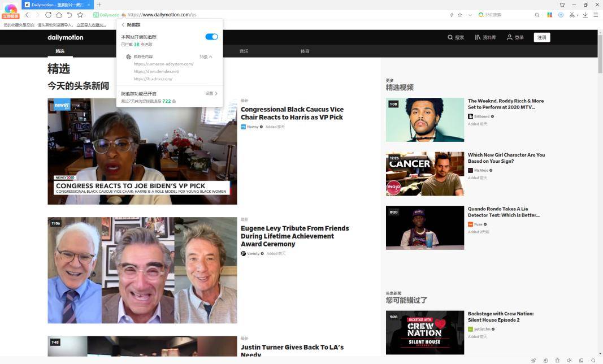
Task: Open the 登录 login link
Action: pyautogui.click(x=515, y=37)
